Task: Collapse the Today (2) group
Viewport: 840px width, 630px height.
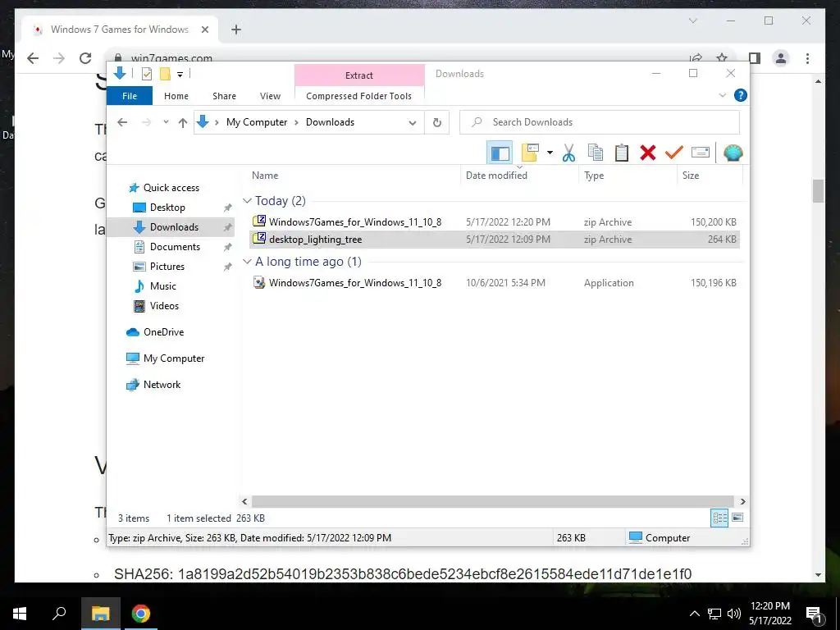Action: pyautogui.click(x=247, y=201)
